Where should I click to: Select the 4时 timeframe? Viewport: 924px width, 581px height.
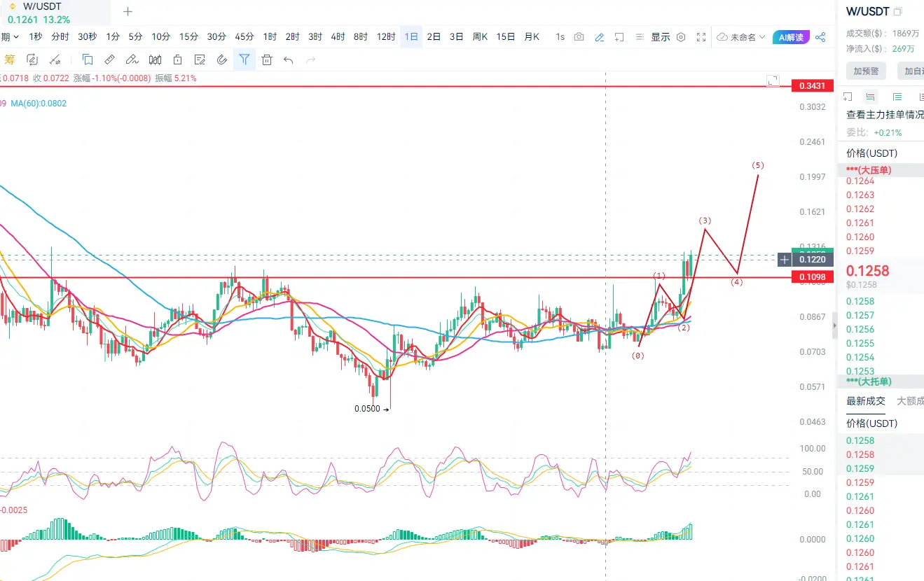(338, 37)
